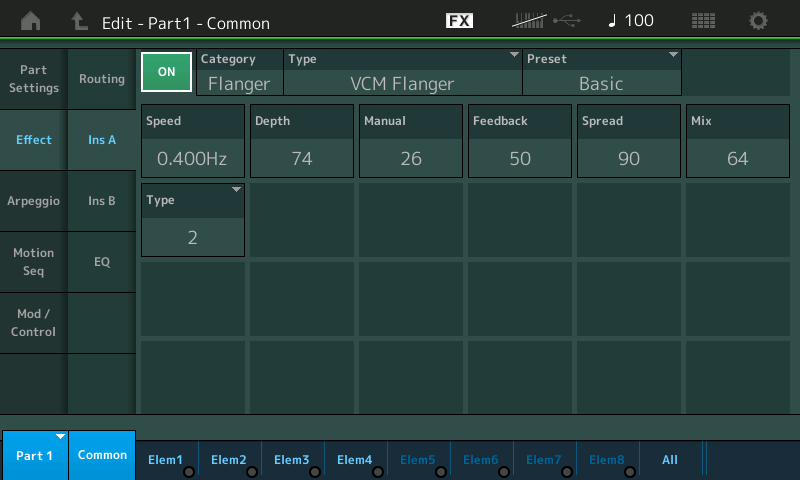Toggle Elem1 mute indicator
The width and height of the screenshot is (800, 480).
tap(189, 472)
